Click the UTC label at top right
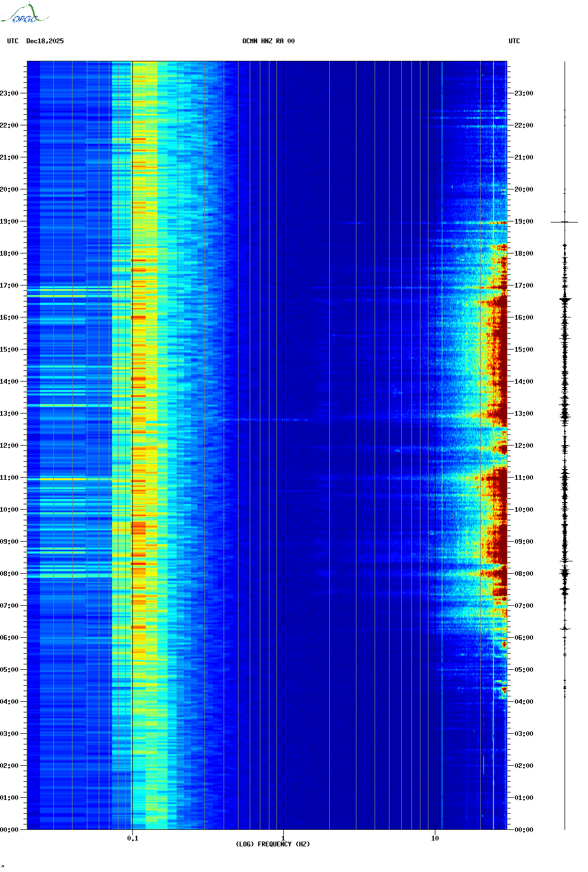This screenshot has width=588, height=872. [x=514, y=41]
